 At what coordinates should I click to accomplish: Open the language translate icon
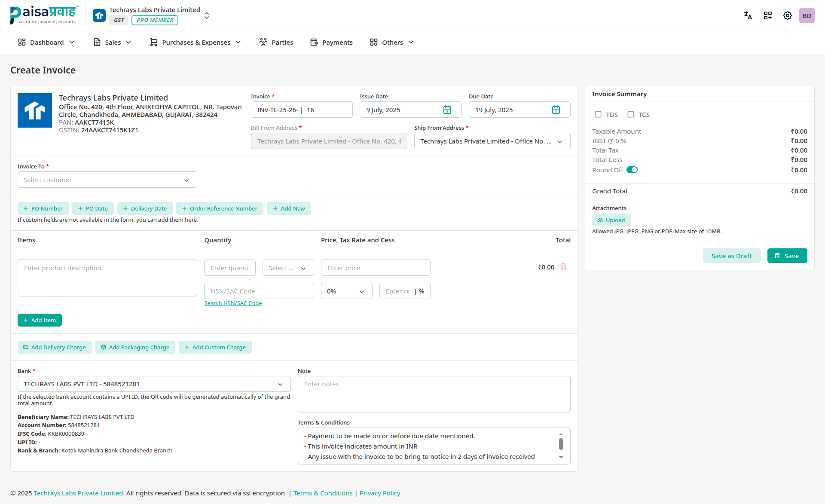point(748,15)
